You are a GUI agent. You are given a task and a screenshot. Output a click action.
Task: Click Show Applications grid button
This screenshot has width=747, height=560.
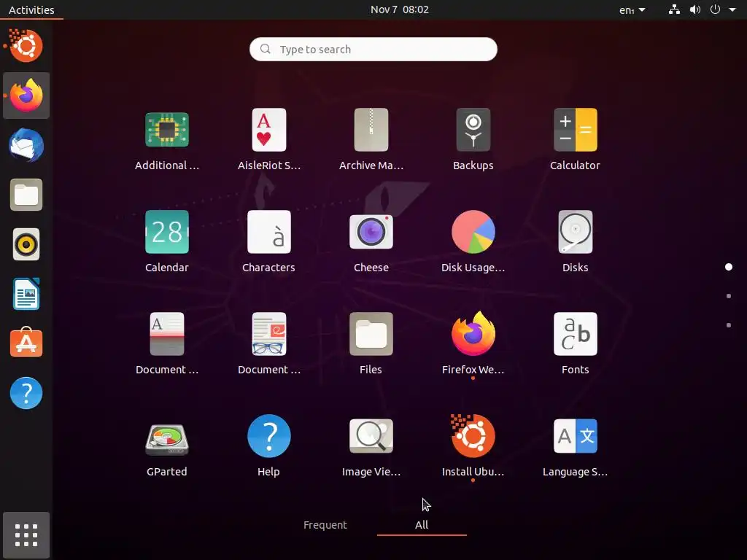click(x=26, y=535)
